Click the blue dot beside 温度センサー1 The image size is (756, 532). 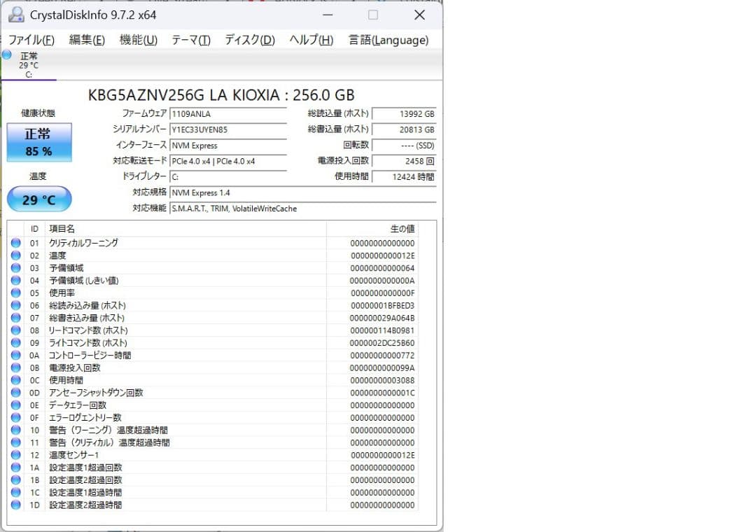point(15,455)
